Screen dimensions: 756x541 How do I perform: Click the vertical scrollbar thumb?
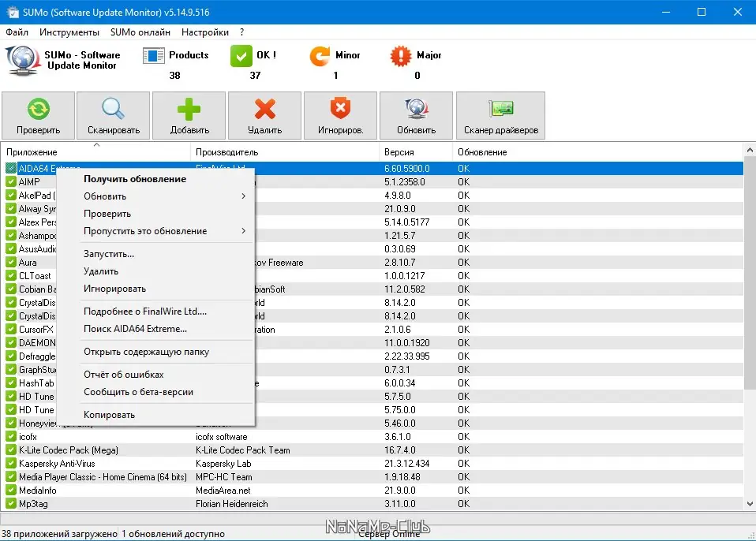750,273
